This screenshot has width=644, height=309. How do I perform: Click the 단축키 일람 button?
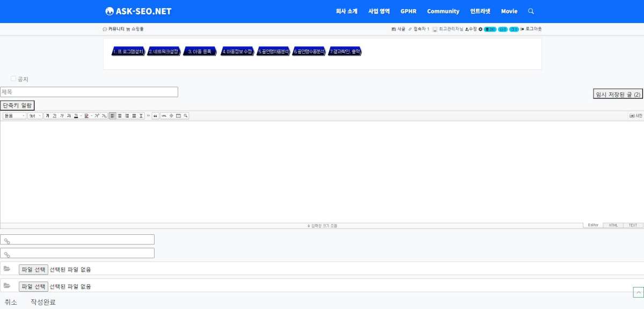[x=17, y=105]
